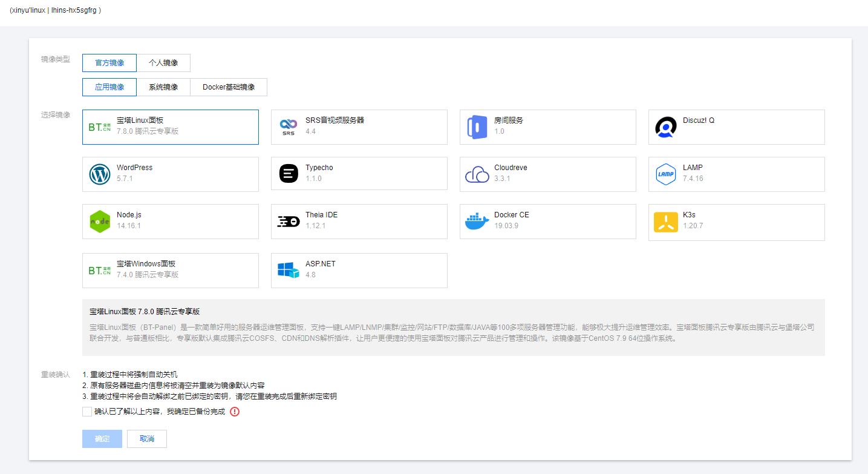Select the 应用镜像 tab
Viewport: 868px width, 474px height.
(109, 87)
